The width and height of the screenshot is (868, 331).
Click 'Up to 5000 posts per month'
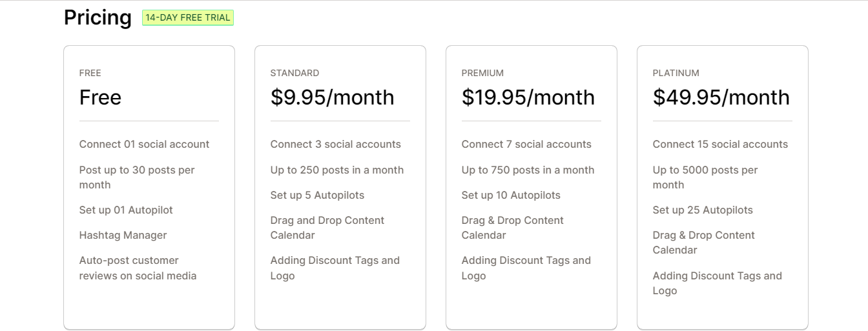pos(705,177)
